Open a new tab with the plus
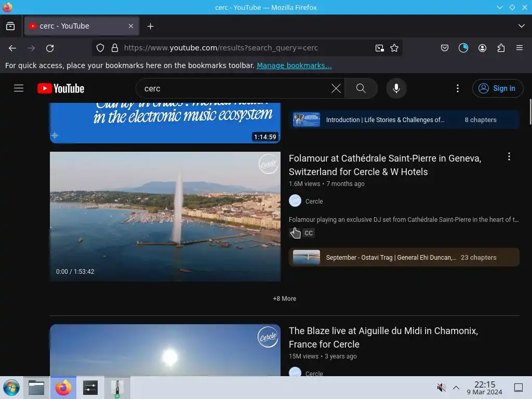 point(150,26)
